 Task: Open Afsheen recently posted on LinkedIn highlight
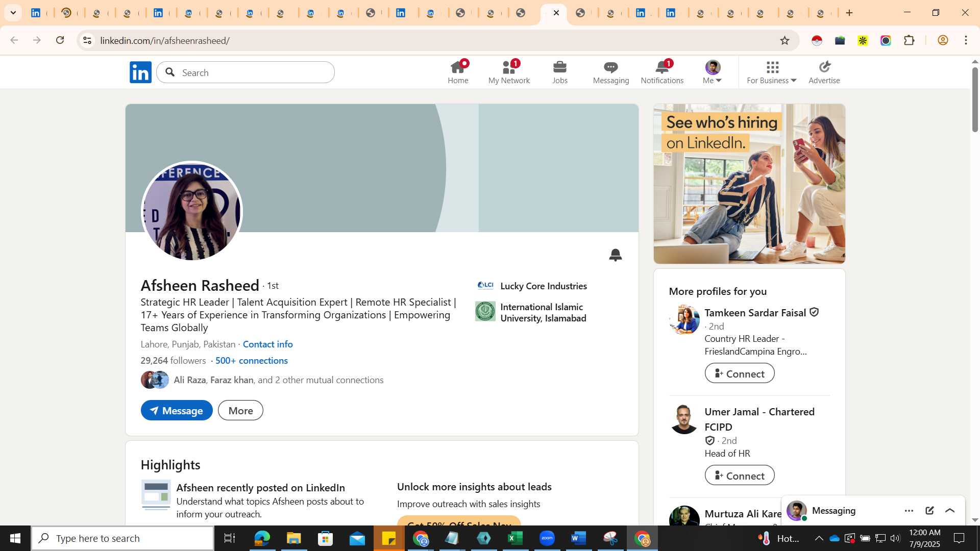[x=261, y=488]
